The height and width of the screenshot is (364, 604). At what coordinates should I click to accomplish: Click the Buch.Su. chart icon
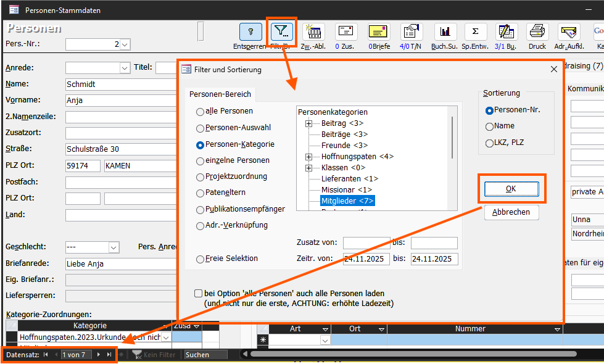[x=445, y=32]
